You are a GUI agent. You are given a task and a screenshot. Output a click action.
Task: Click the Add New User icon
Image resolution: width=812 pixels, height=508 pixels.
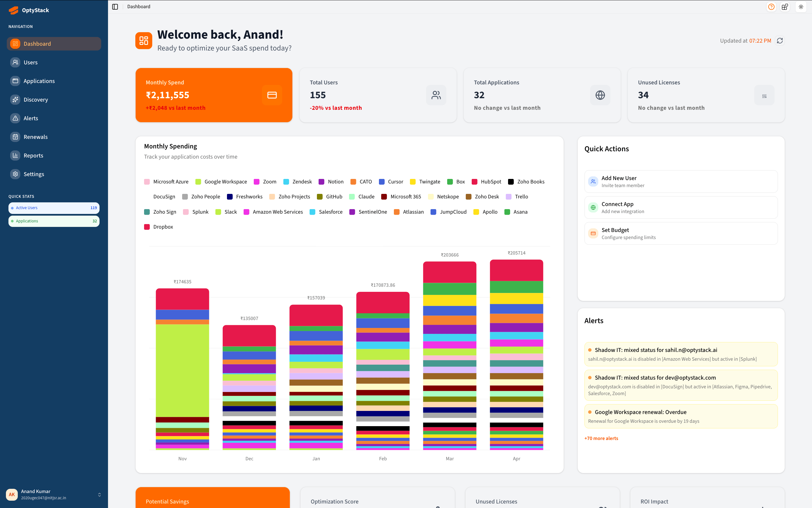593,181
